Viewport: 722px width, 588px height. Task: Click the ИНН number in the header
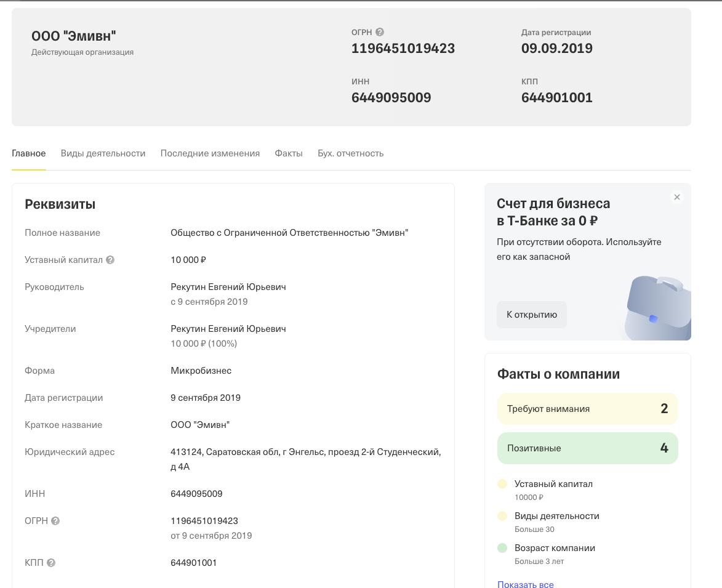391,98
